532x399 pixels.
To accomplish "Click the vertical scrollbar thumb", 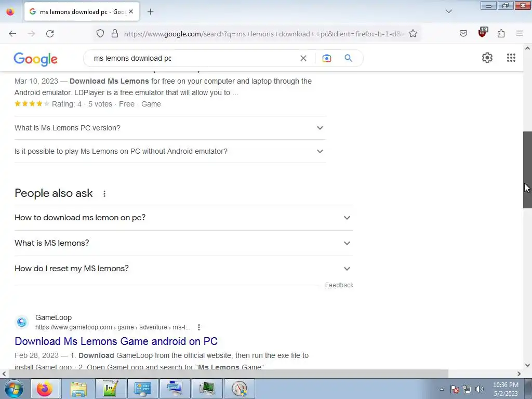I will pyautogui.click(x=527, y=170).
